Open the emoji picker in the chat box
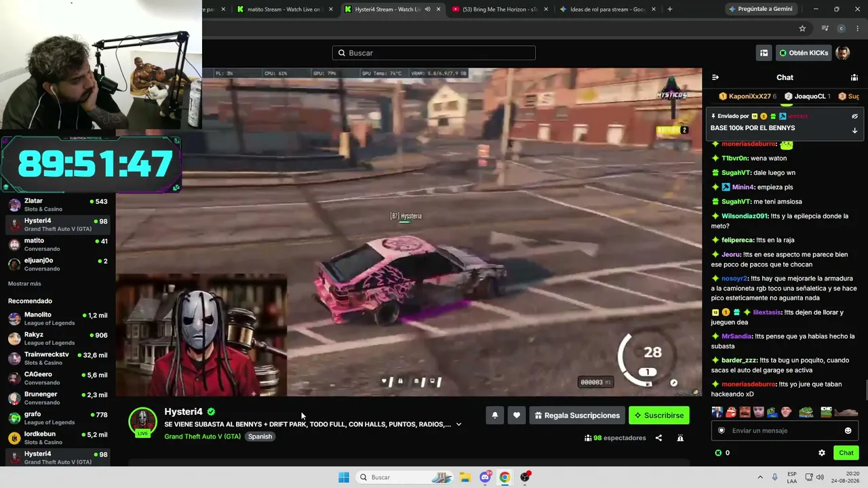 848,430
